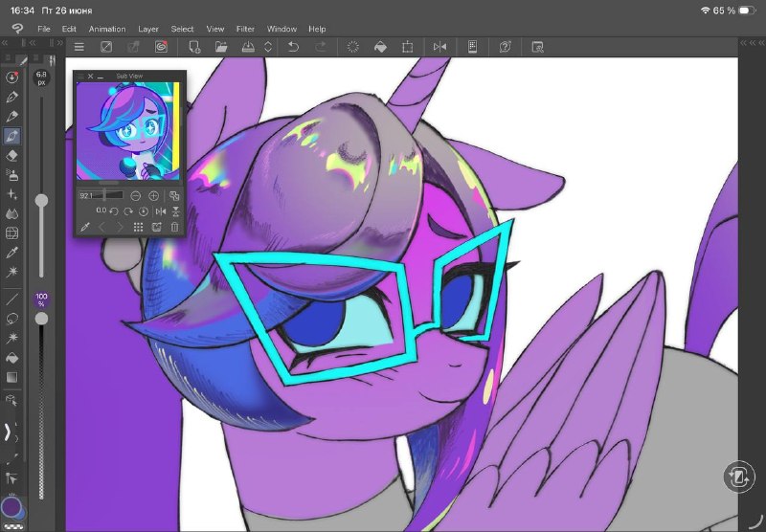Image resolution: width=766 pixels, height=532 pixels.
Task: Select the Airbrush tool
Action: [x=11, y=174]
